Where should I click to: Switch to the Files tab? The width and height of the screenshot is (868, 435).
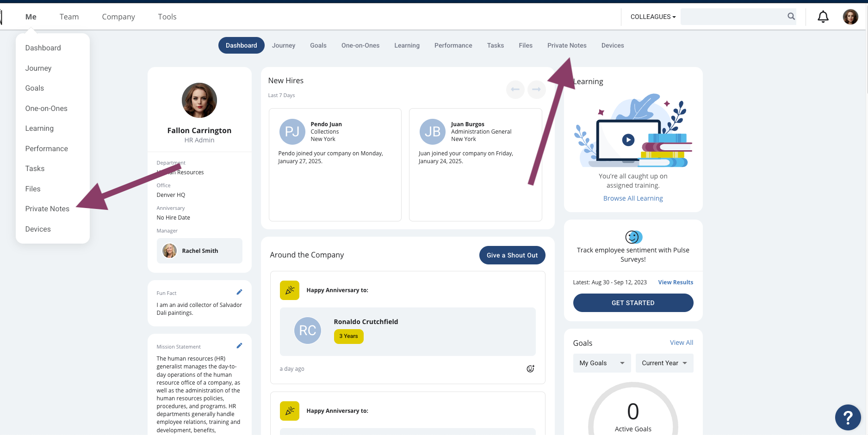(526, 45)
